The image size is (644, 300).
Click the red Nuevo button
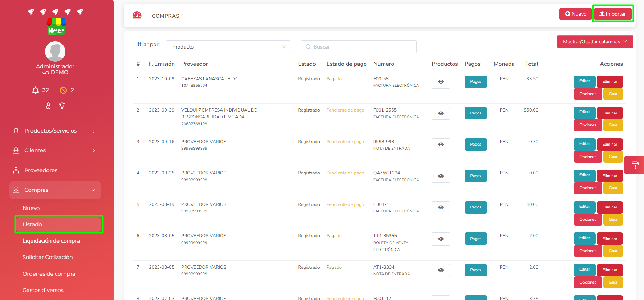(x=576, y=14)
